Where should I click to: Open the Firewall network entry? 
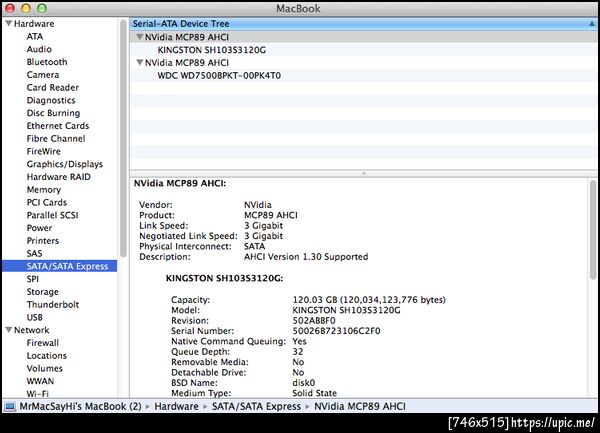(42, 343)
